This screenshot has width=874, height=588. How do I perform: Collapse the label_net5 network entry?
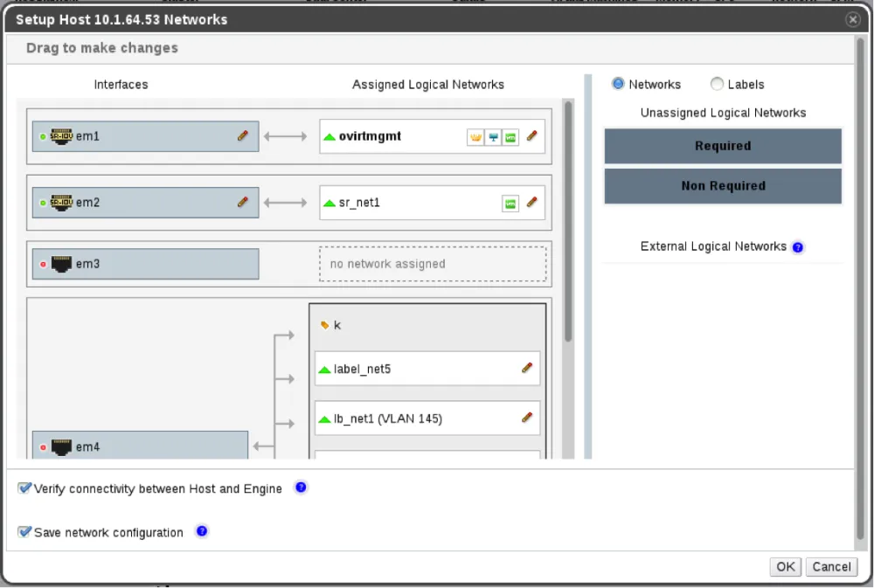[x=325, y=368]
